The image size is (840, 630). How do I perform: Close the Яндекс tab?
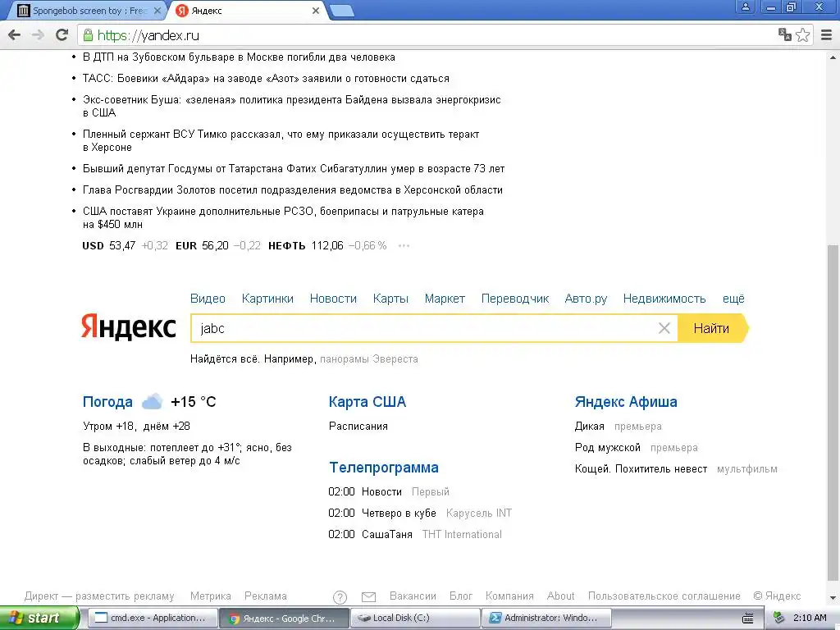coord(316,11)
